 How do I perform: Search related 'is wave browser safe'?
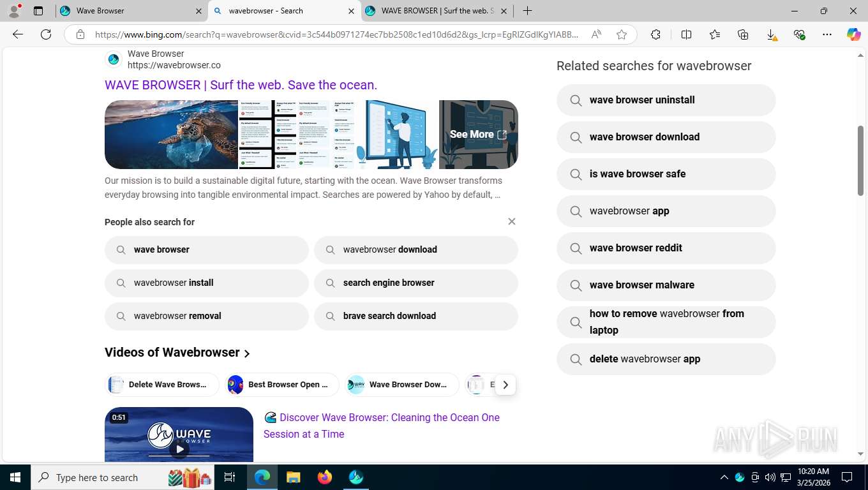(x=666, y=174)
